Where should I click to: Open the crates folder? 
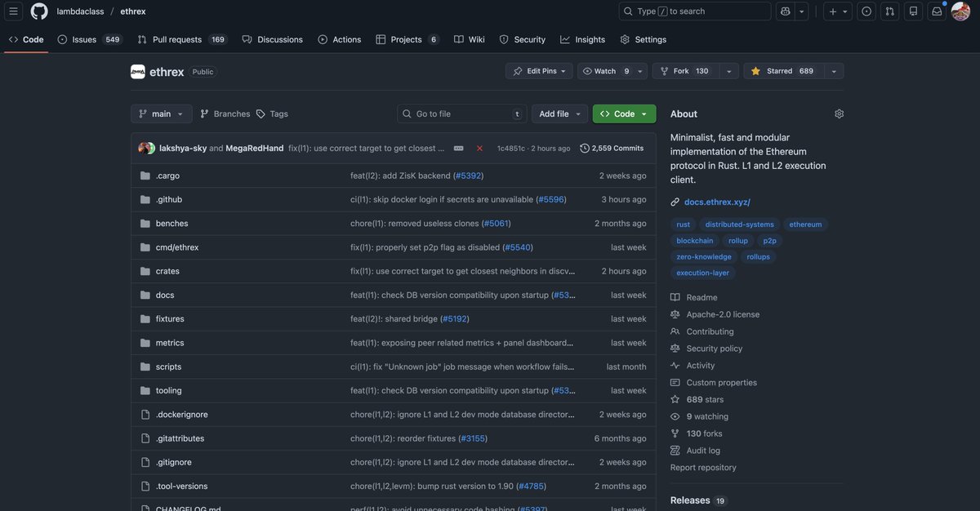(167, 271)
